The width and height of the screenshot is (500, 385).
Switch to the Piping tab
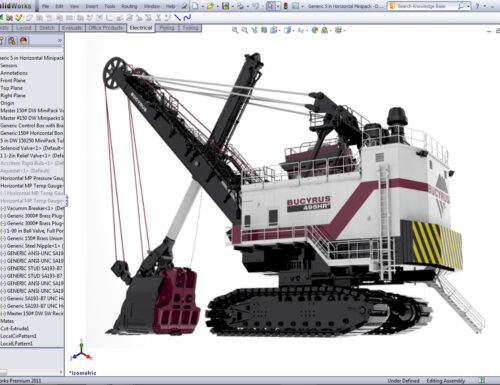[x=167, y=28]
